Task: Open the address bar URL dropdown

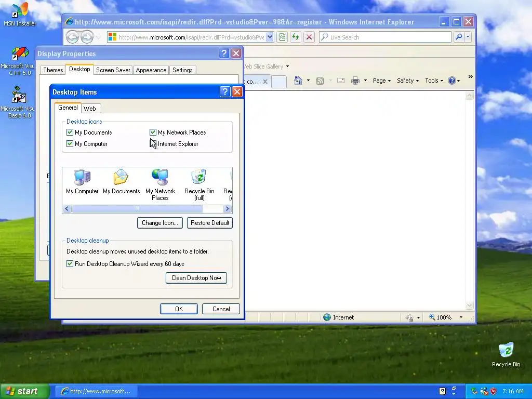Action: pyautogui.click(x=270, y=37)
